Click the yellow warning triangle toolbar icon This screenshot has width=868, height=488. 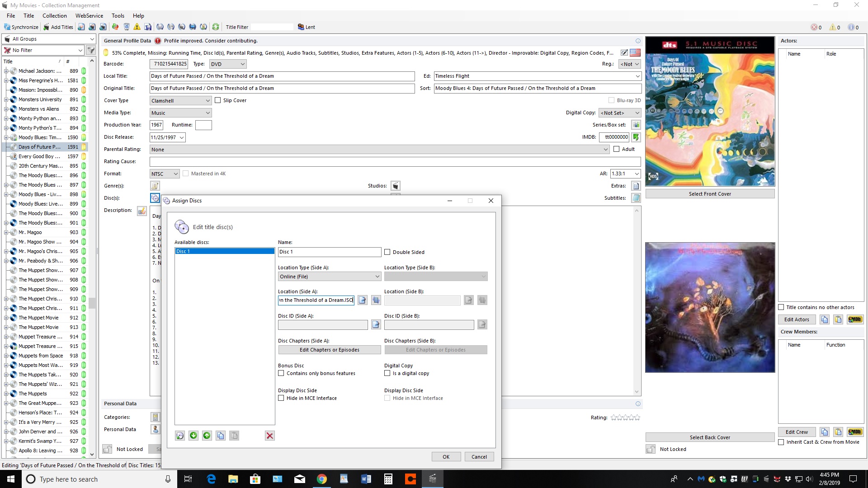click(x=137, y=27)
